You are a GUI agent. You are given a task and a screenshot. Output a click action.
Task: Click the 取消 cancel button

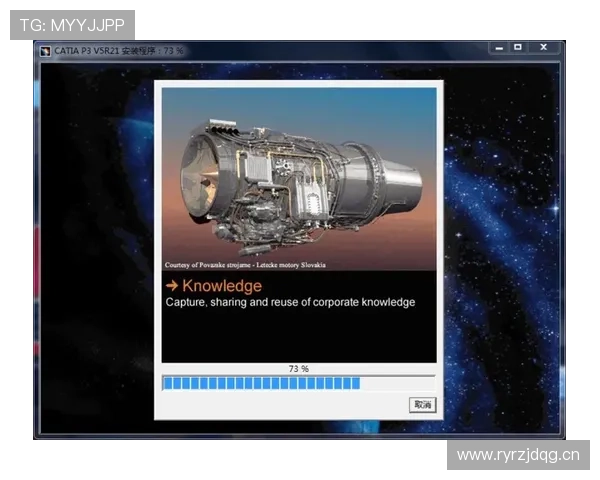coord(423,405)
